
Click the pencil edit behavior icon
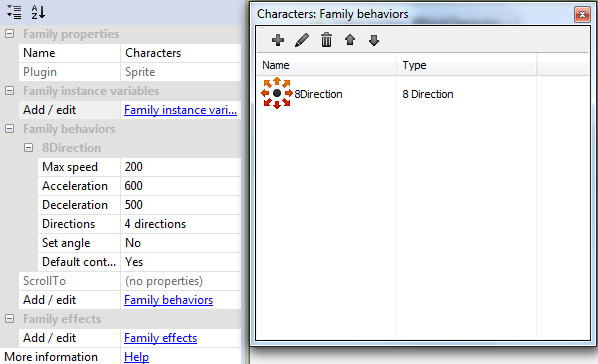(302, 40)
